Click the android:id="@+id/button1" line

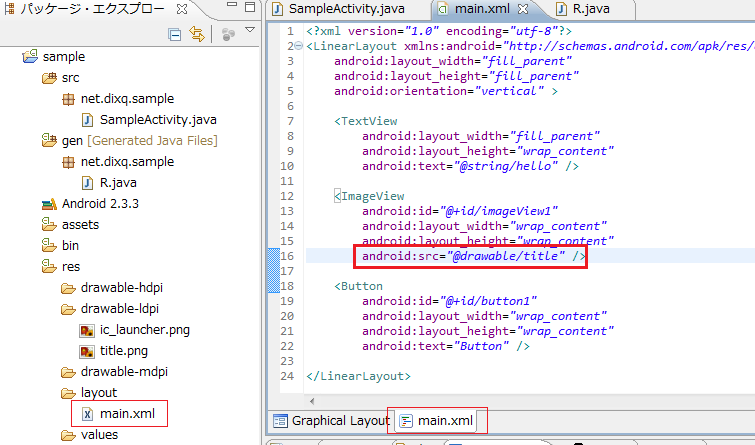449,301
